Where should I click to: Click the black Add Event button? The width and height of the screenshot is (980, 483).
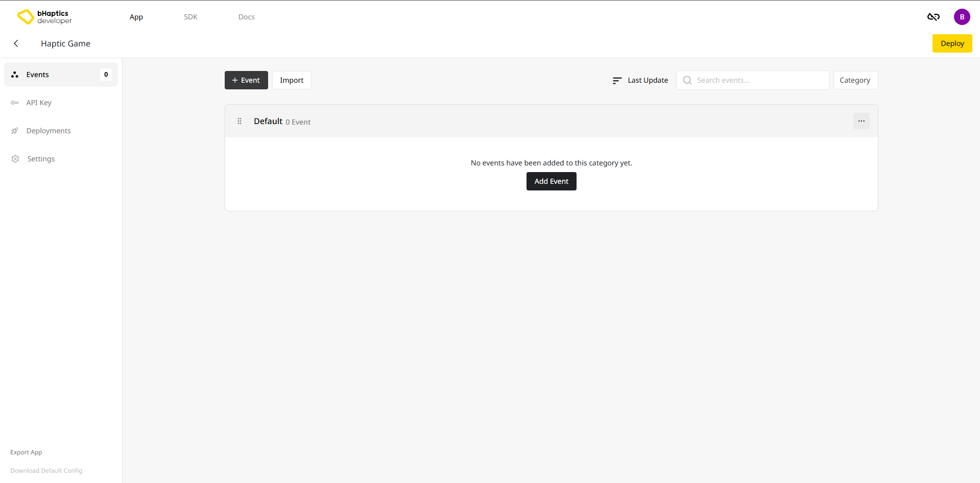coord(551,181)
